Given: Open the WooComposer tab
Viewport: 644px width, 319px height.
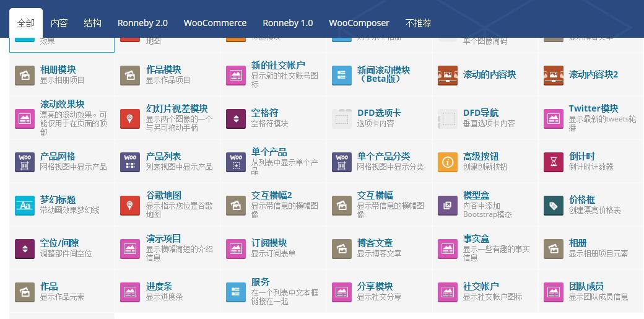Looking at the screenshot, I should (359, 23).
